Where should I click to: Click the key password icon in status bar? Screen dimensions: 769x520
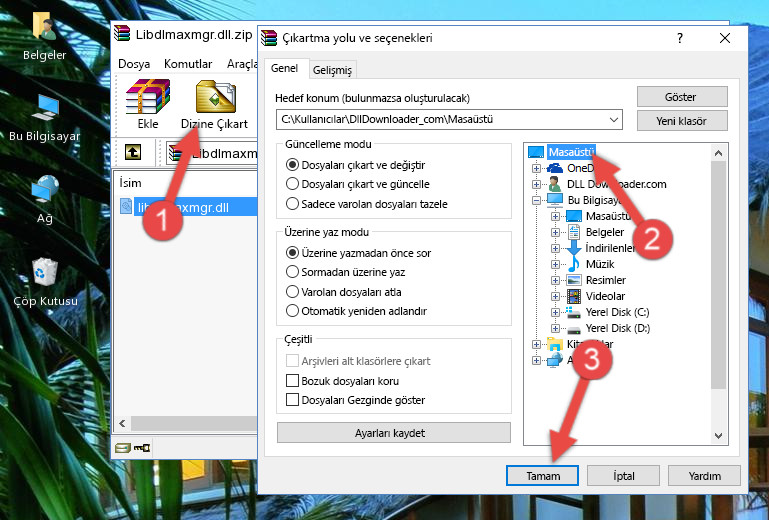[142, 447]
